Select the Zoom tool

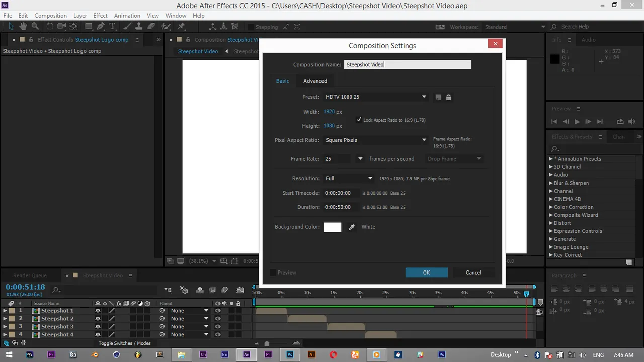tap(35, 27)
